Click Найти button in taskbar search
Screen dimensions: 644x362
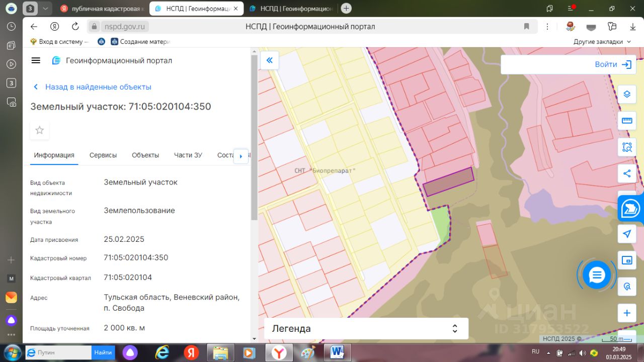103,352
